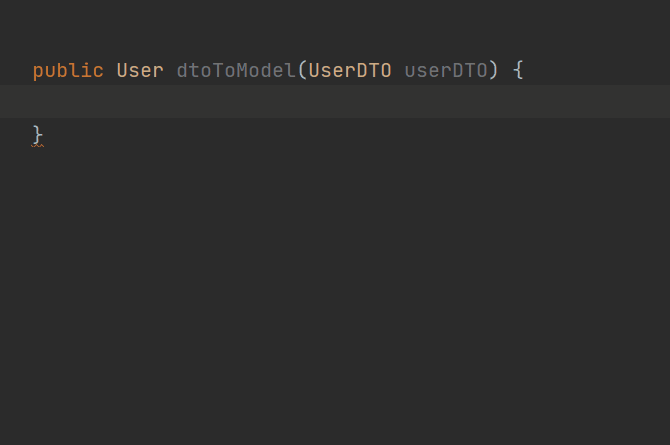Click the method's opening curly brace
Screen dimensions: 670x445
click(518, 71)
